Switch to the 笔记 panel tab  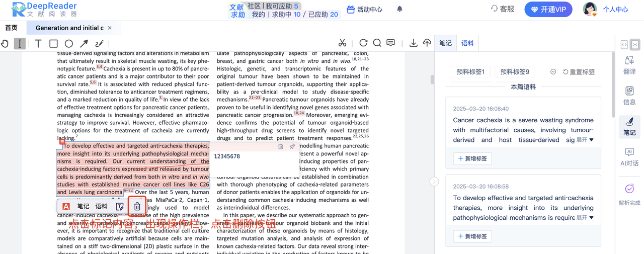(x=446, y=43)
